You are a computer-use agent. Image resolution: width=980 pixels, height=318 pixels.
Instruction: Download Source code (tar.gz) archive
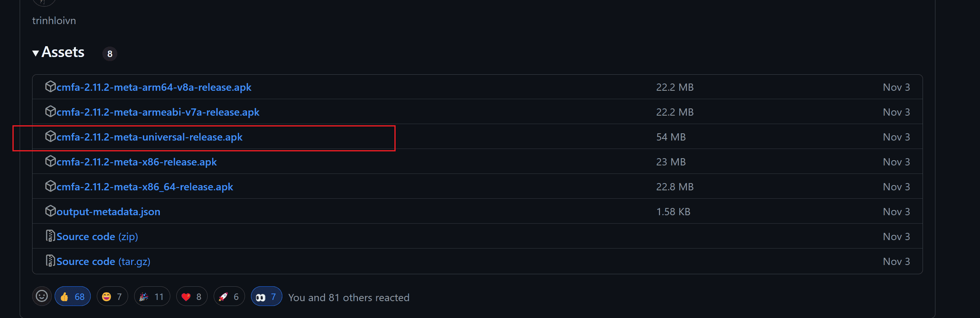(104, 261)
